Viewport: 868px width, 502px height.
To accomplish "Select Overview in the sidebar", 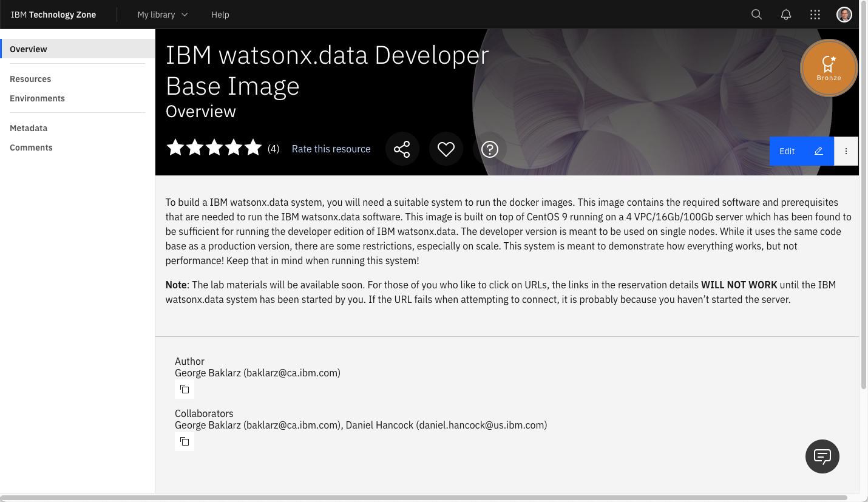I will [x=77, y=49].
